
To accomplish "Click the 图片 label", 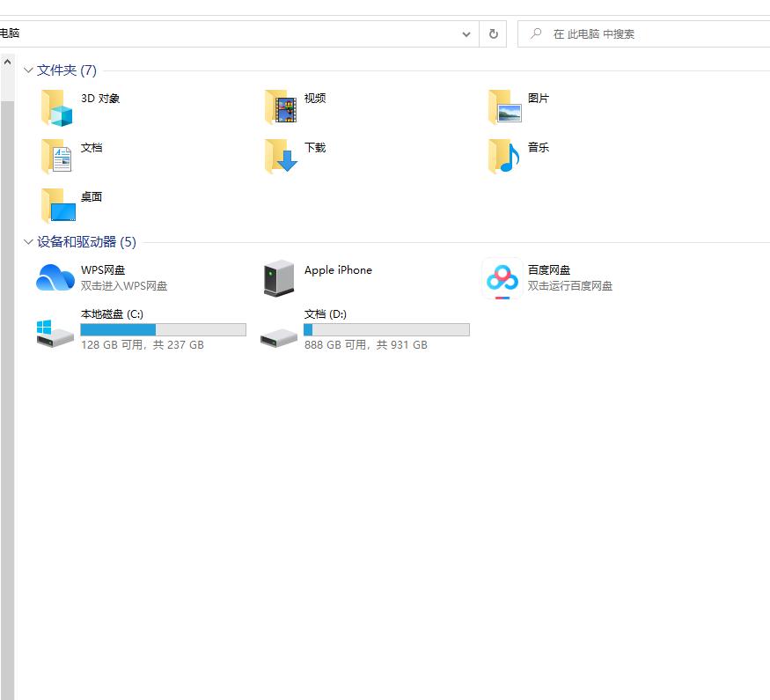I will click(539, 99).
